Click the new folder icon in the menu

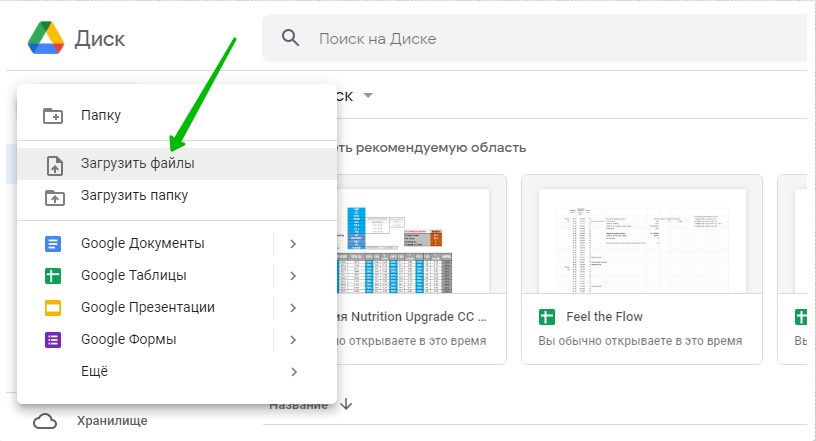point(53,116)
